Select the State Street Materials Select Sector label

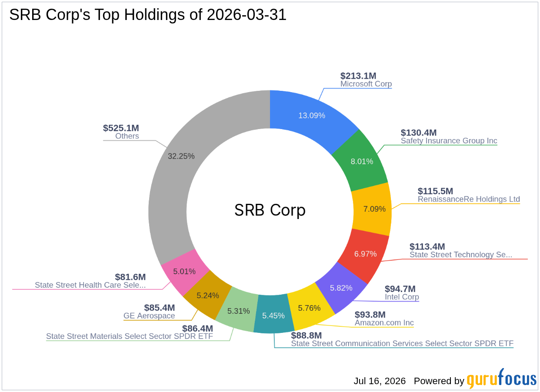pyautogui.click(x=130, y=336)
